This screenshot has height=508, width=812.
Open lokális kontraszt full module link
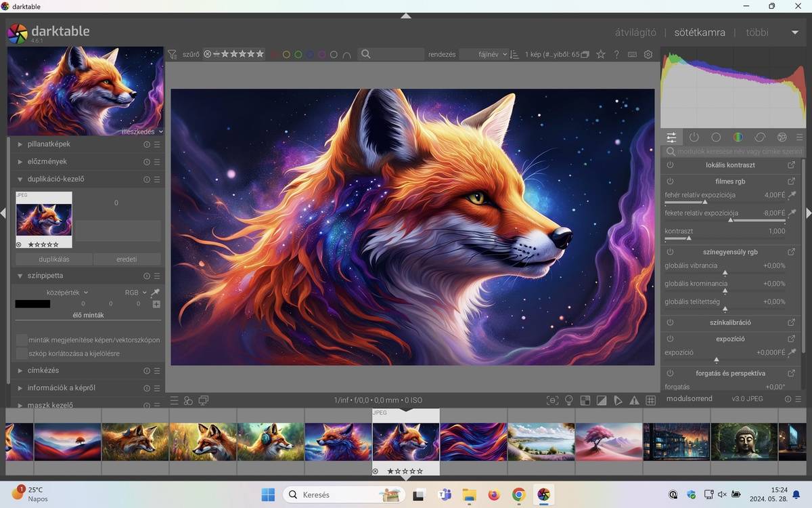pos(791,165)
